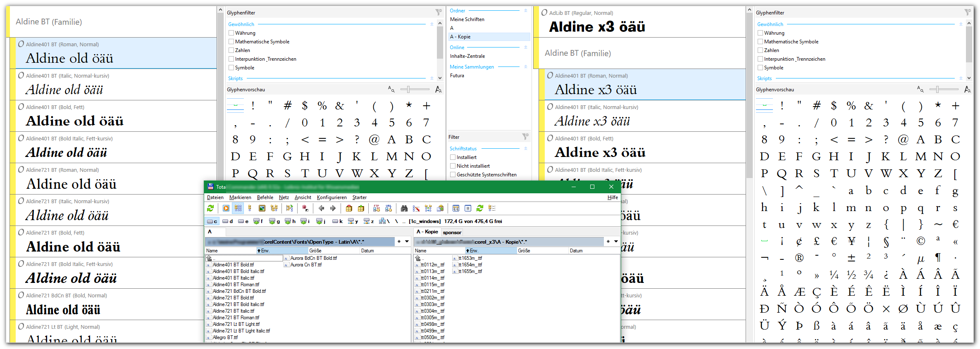Open FTP connect toolbar icon
The image size is (980, 349).
(x=377, y=208)
